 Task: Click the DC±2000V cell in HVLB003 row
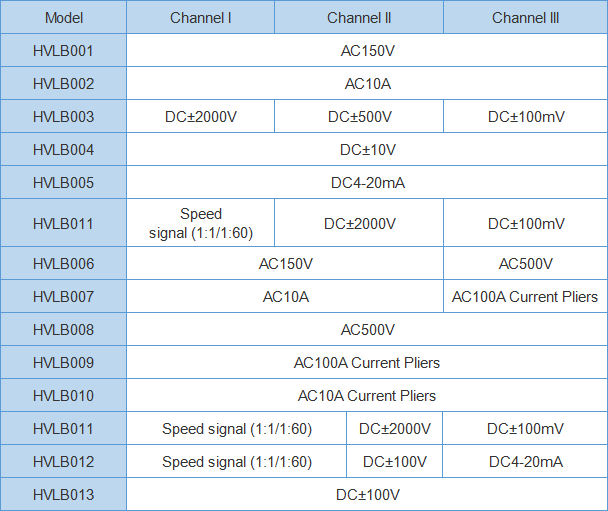coord(201,117)
